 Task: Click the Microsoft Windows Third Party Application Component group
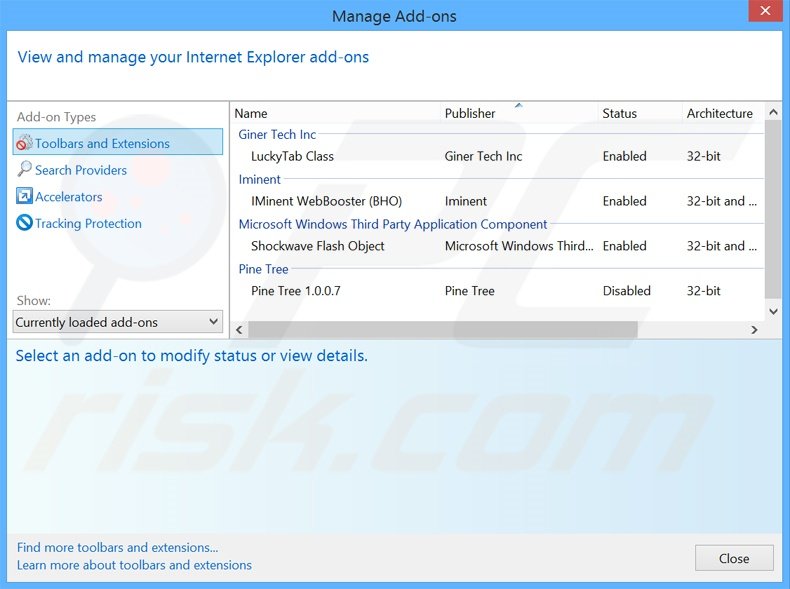coord(393,224)
